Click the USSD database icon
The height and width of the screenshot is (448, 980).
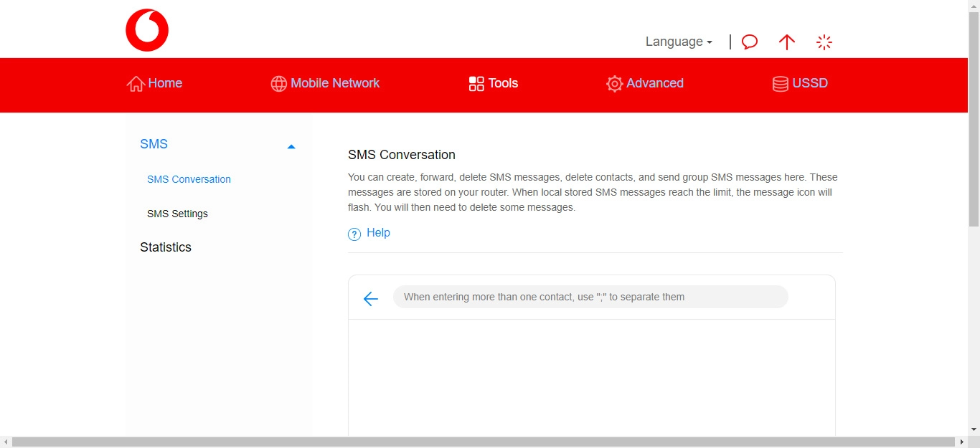[779, 84]
